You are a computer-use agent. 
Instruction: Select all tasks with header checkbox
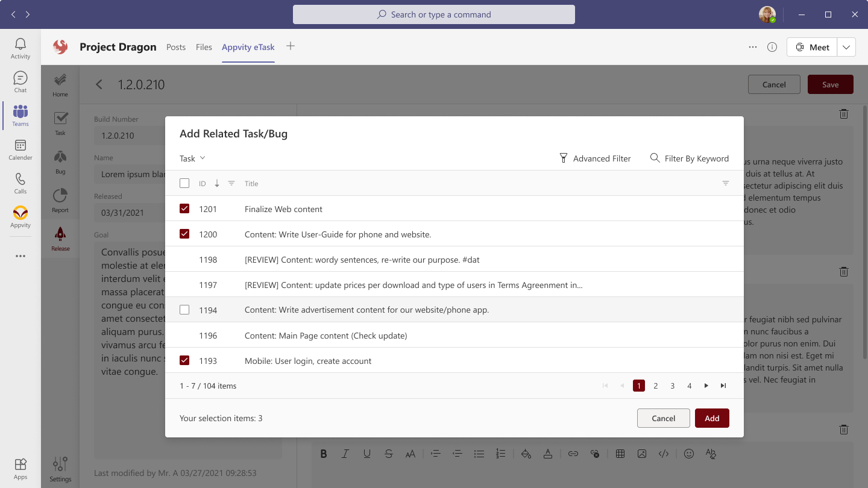click(x=184, y=183)
